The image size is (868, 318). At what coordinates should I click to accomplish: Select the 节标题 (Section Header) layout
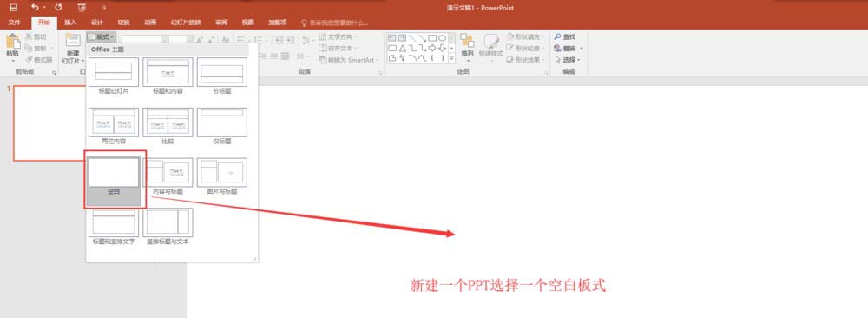pos(222,76)
